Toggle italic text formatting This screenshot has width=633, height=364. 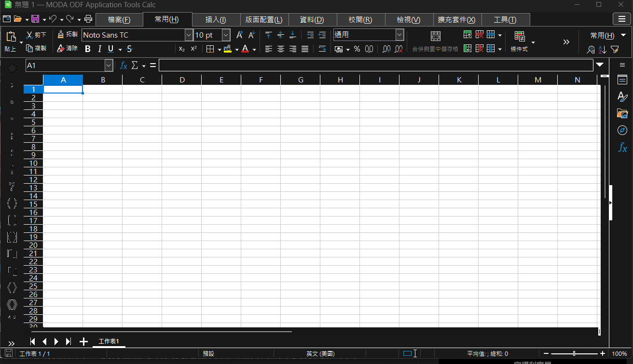point(99,49)
